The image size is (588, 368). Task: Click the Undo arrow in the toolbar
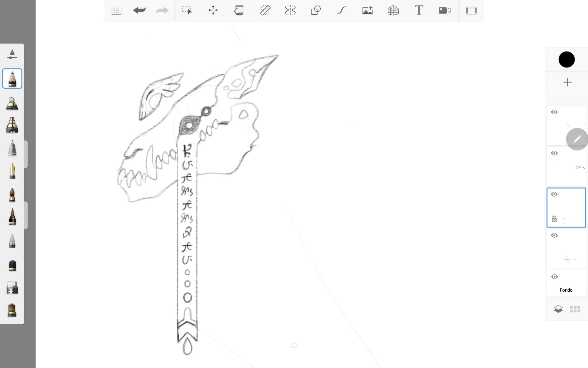point(139,10)
